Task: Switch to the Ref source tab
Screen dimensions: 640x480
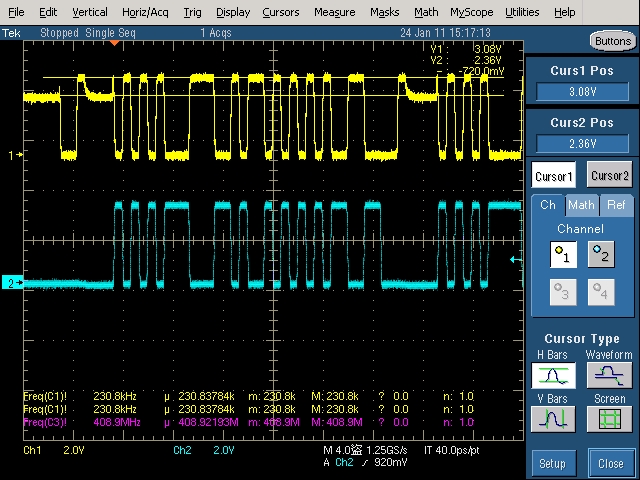Action: [616, 205]
